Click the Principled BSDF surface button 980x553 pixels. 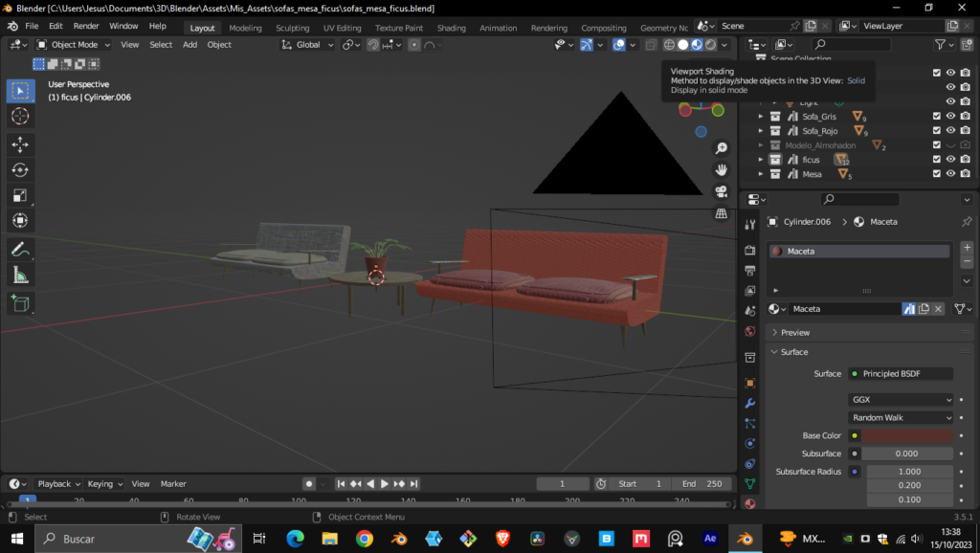pyautogui.click(x=901, y=374)
